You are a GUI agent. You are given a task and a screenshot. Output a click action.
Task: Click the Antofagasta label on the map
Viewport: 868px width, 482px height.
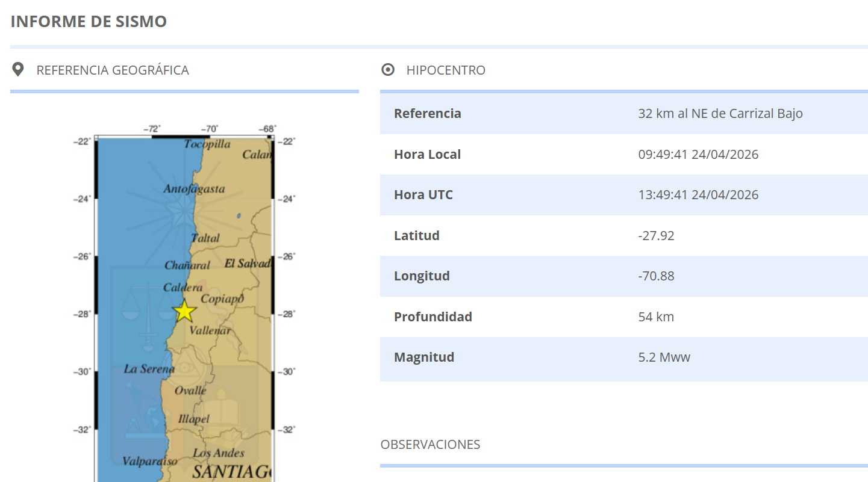click(x=194, y=189)
